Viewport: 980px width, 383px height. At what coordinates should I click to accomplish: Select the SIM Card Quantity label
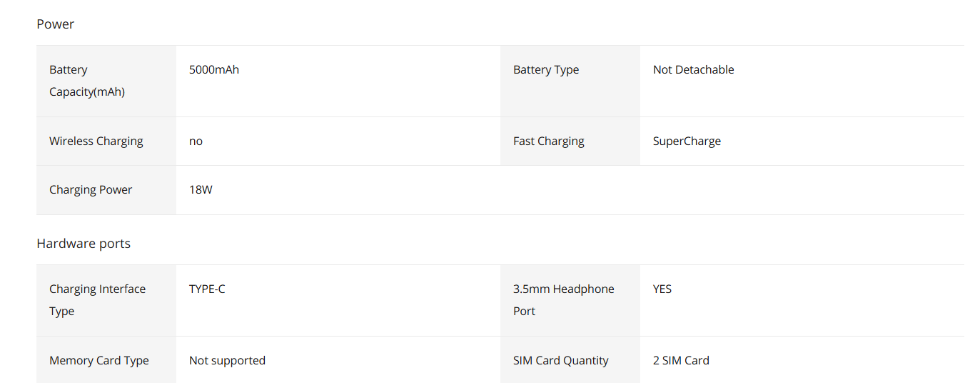pos(561,361)
